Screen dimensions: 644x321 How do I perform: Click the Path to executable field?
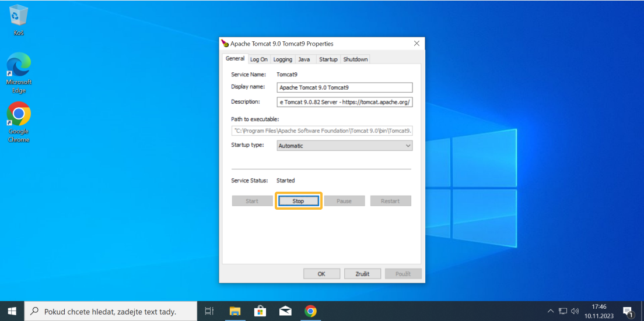(x=321, y=130)
